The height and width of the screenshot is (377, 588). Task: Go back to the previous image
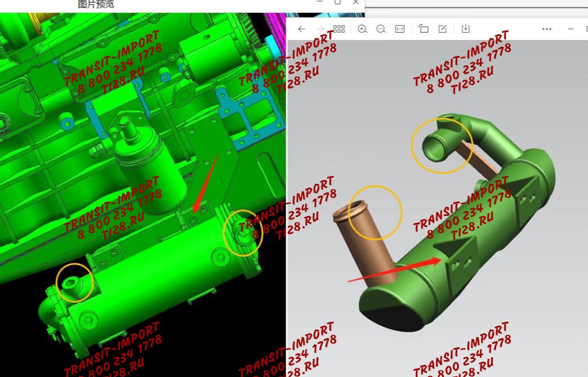coord(302,29)
